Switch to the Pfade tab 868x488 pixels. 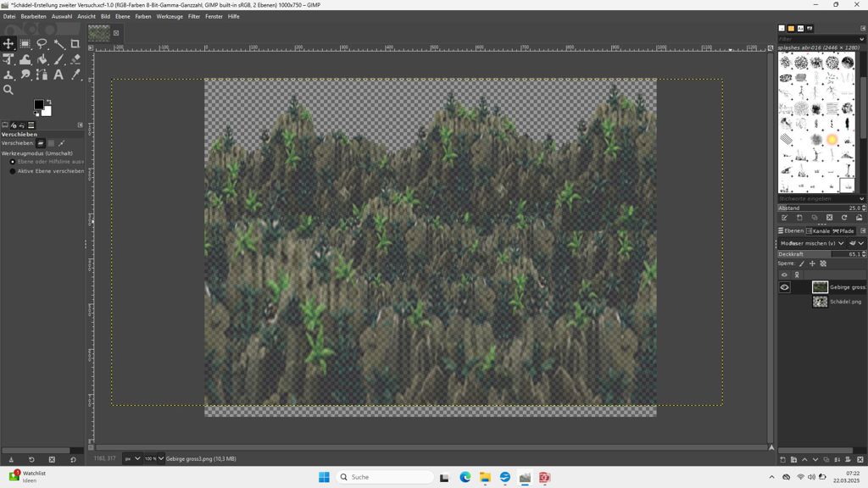tap(843, 230)
